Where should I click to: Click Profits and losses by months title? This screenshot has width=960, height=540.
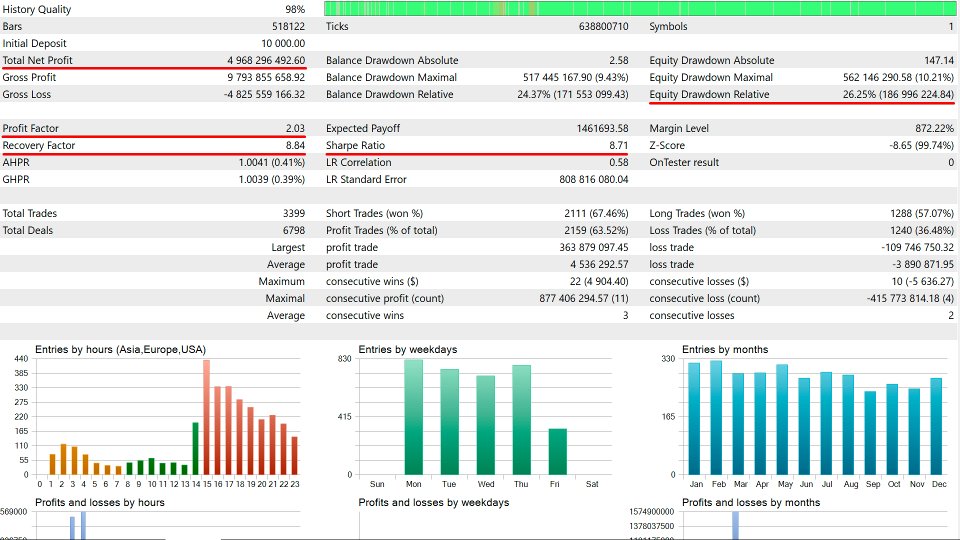pyautogui.click(x=751, y=502)
